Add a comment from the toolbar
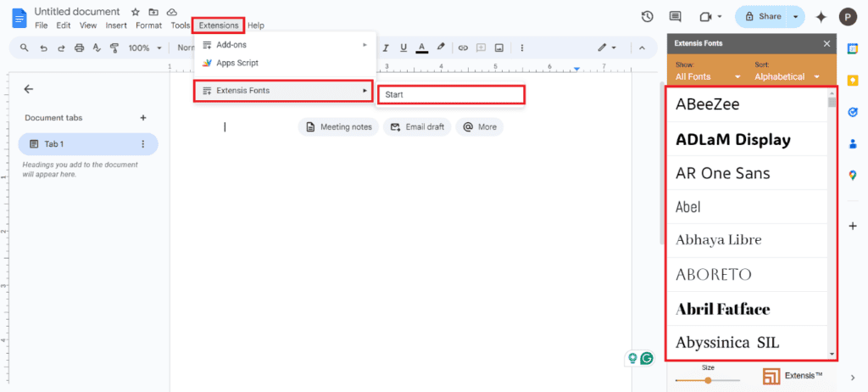The height and width of the screenshot is (392, 868). [x=481, y=48]
